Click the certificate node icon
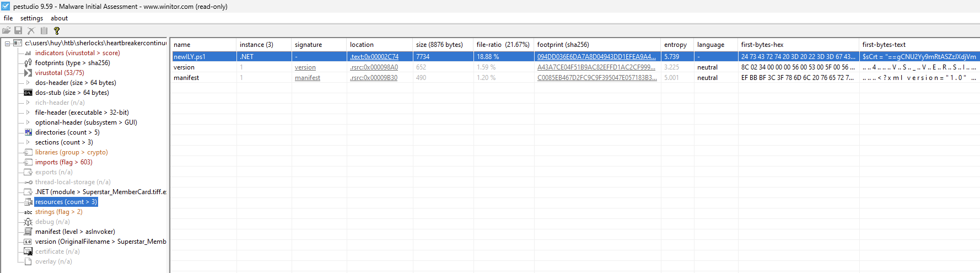 28,251
